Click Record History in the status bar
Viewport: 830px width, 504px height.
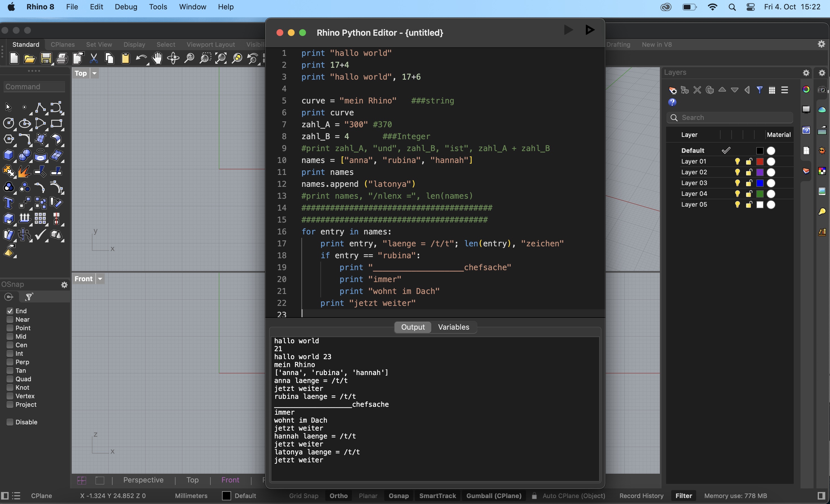(641, 495)
